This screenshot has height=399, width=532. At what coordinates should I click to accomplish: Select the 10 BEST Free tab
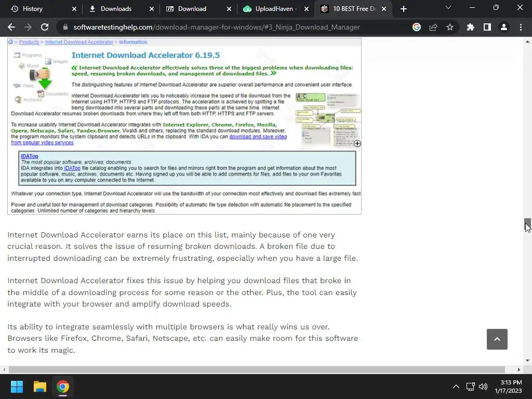pos(353,9)
